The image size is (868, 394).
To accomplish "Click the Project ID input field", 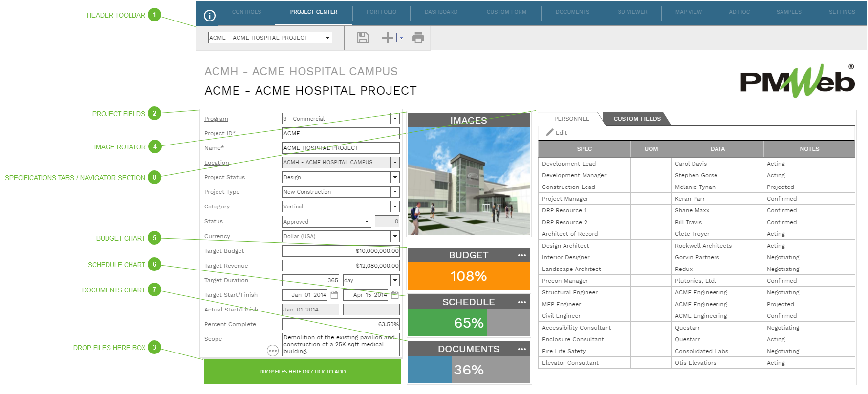I will click(341, 133).
